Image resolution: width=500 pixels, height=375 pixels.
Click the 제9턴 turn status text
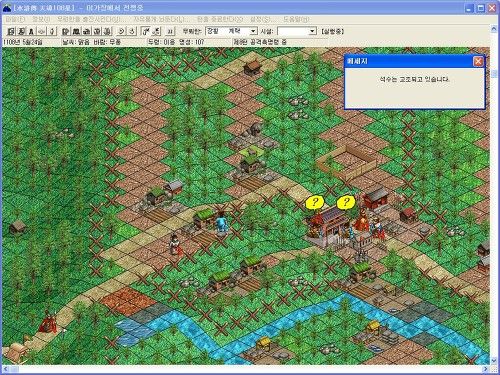pyautogui.click(x=260, y=42)
